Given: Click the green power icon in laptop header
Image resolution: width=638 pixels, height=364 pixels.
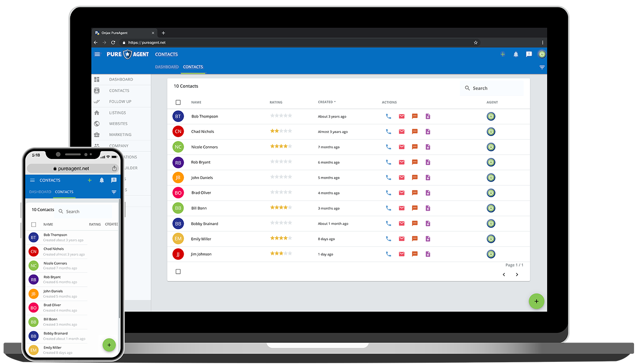Looking at the screenshot, I should [542, 54].
